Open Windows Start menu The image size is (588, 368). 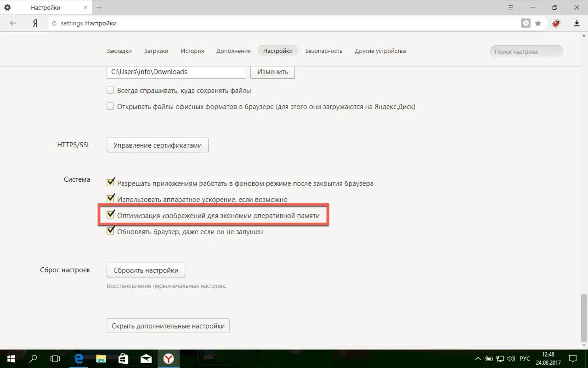pos(10,358)
